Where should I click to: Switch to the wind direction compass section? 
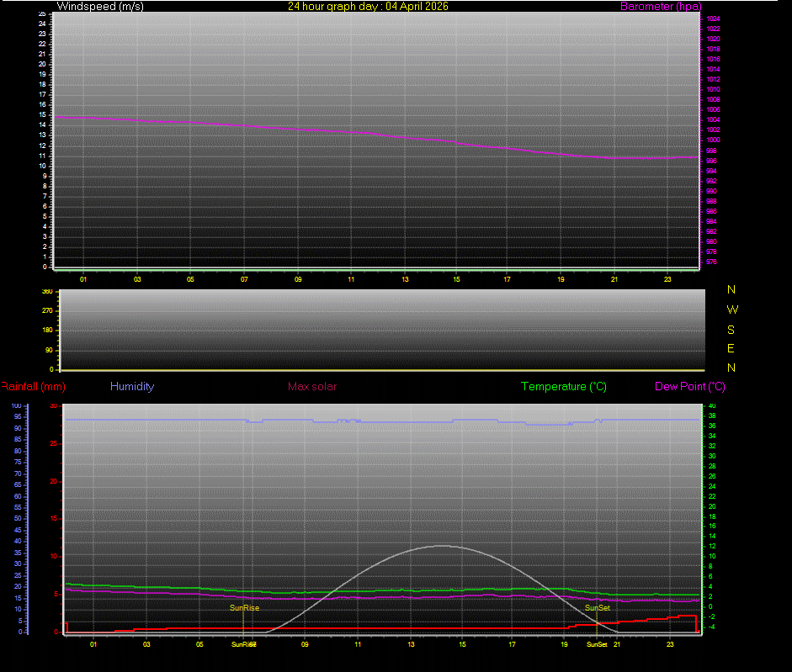[x=379, y=330]
